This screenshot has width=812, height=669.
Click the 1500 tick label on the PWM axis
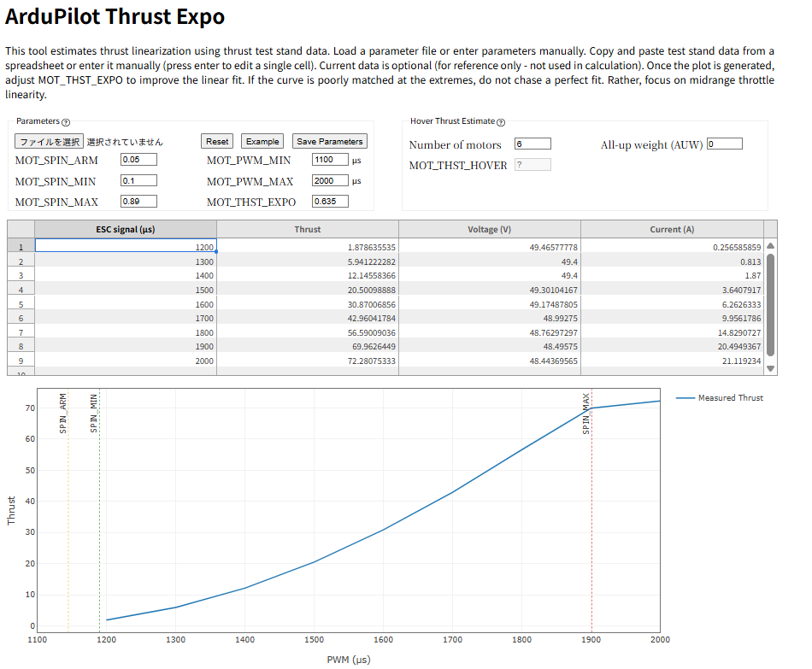314,639
